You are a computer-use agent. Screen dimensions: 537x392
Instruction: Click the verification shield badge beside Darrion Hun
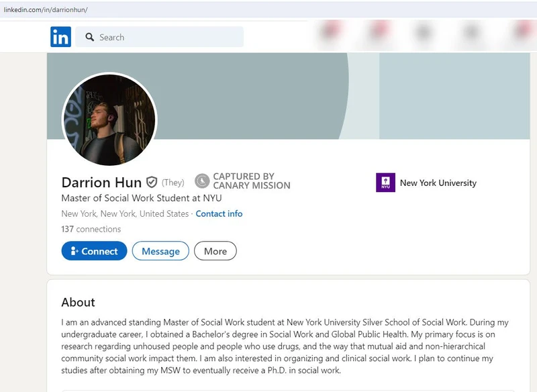(x=152, y=181)
